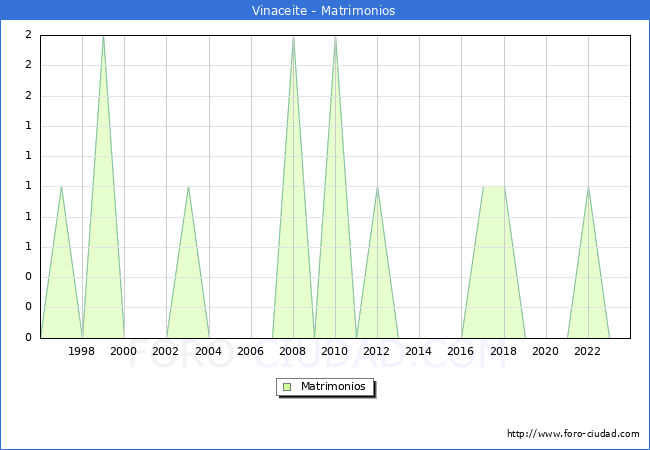Select the 'Matrimonios' legend label

pyautogui.click(x=333, y=386)
